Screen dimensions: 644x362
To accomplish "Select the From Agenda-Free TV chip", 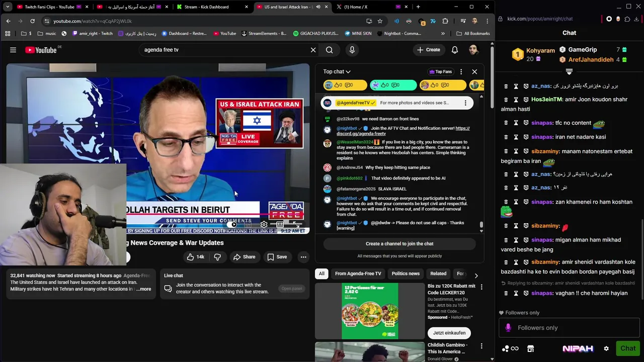I will [x=358, y=274].
